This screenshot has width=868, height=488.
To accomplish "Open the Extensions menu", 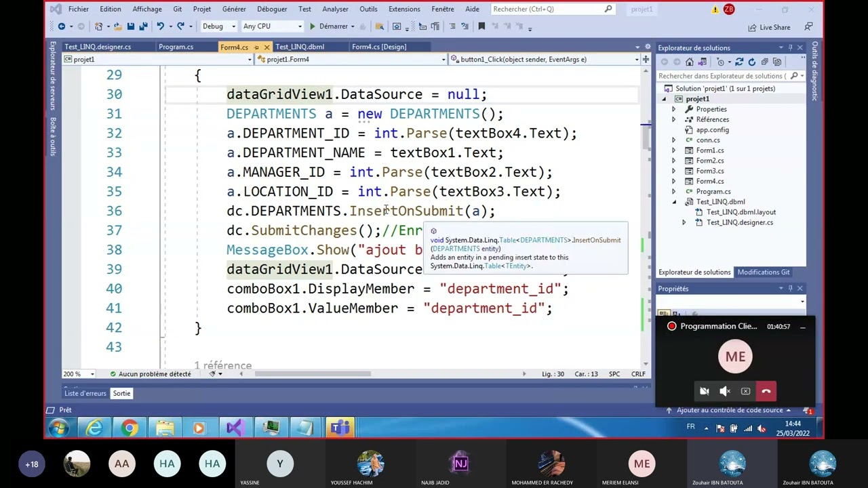I will 404,9.
